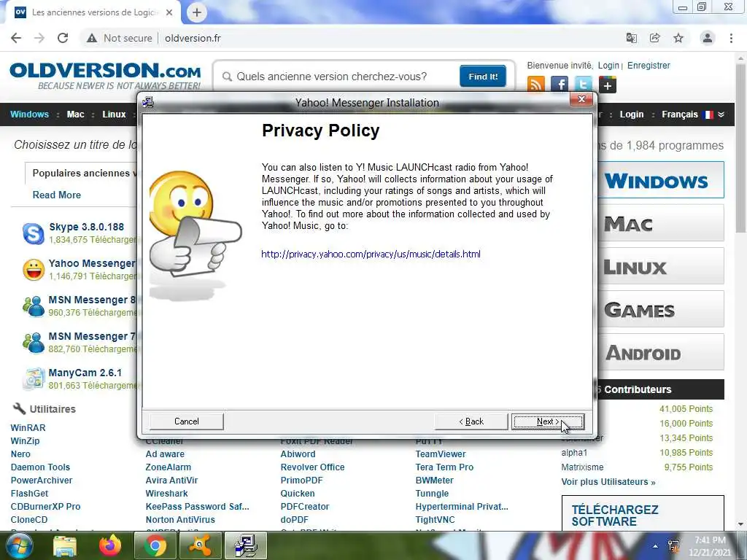Click Voir plus Utilisateurs link

click(x=608, y=482)
